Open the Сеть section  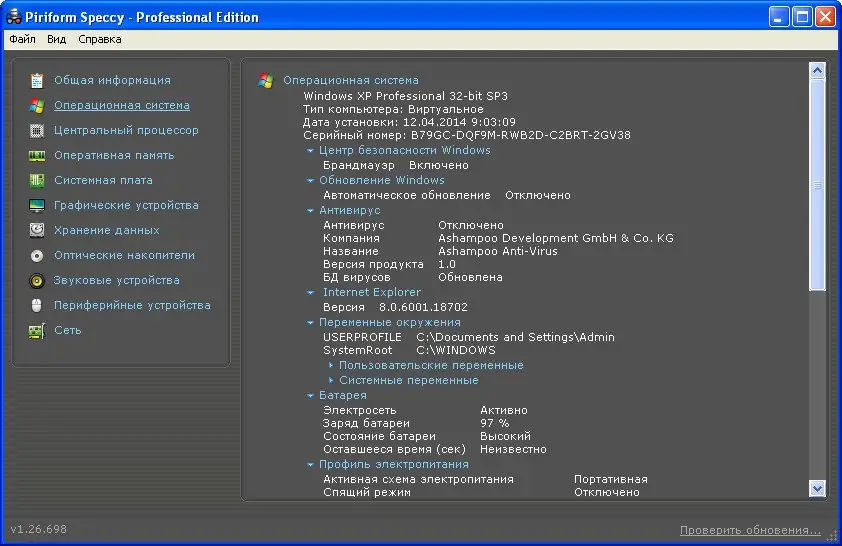tap(68, 330)
